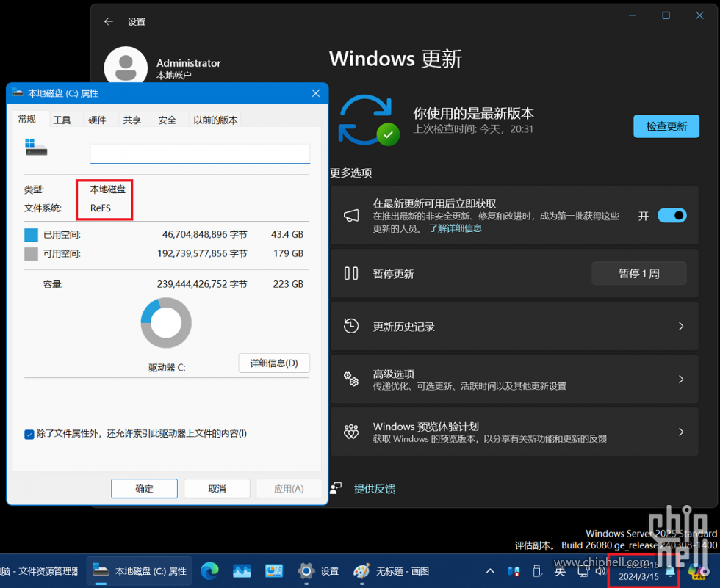
Task: Click the megaphone icon for latest updates
Action: [351, 216]
